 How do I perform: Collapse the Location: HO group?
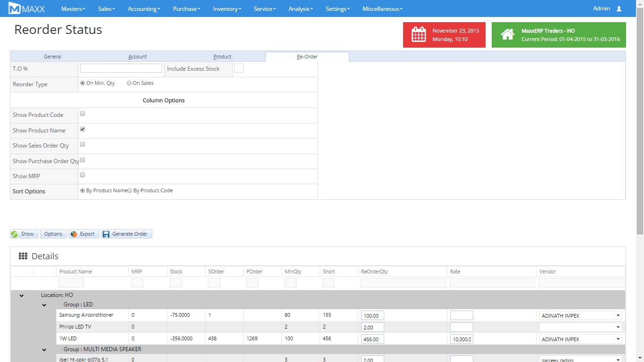22,296
